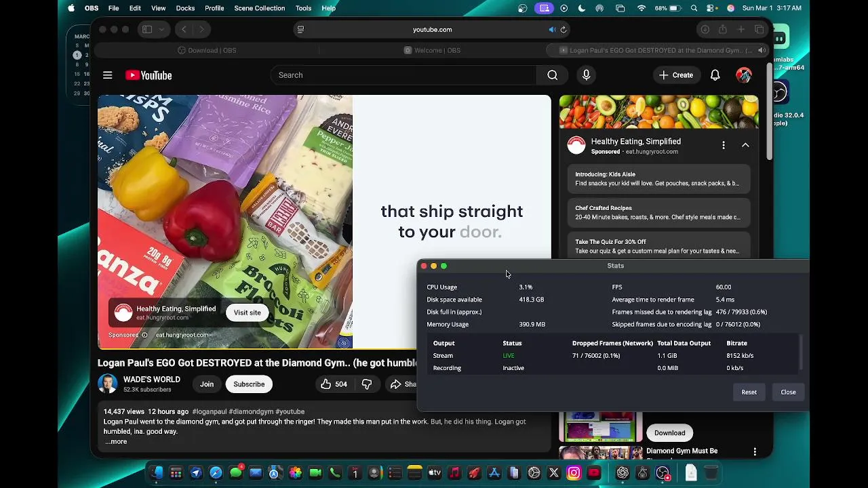The width and height of the screenshot is (868, 488).
Task: Open the Tools menu
Action: pyautogui.click(x=304, y=8)
